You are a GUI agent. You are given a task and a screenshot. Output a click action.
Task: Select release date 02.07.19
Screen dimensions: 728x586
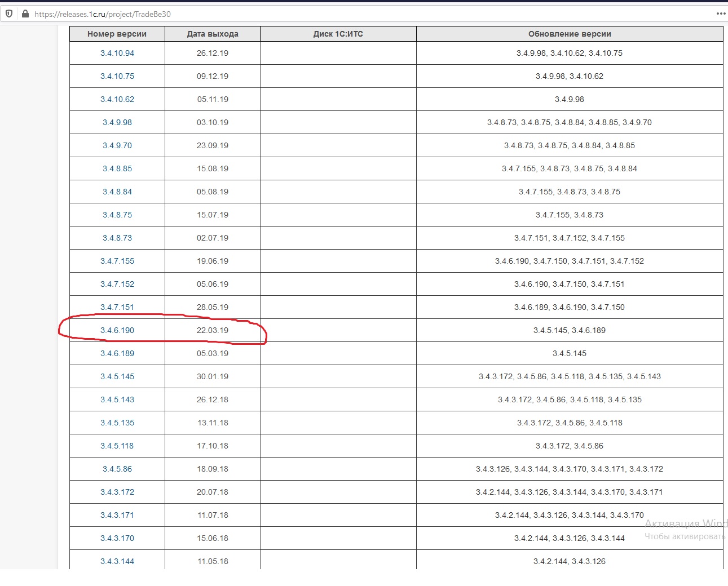point(213,238)
